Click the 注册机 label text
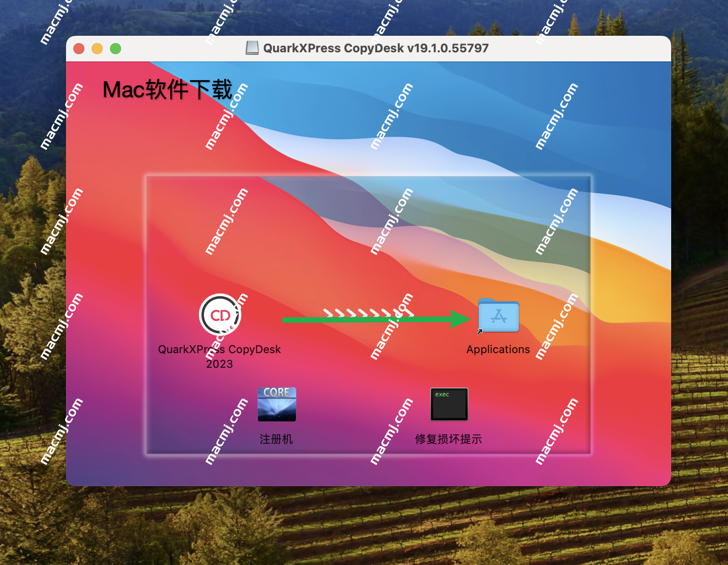728x565 pixels. [x=276, y=439]
